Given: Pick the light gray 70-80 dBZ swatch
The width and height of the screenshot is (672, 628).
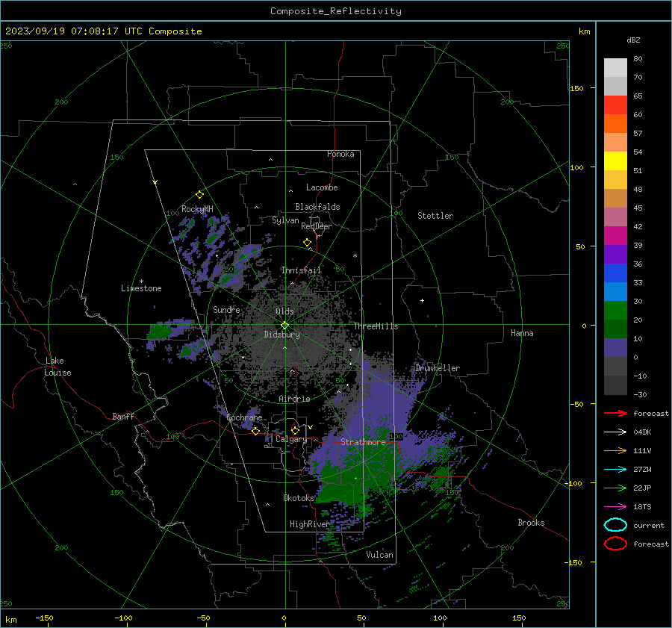Looking at the screenshot, I should (615, 67).
